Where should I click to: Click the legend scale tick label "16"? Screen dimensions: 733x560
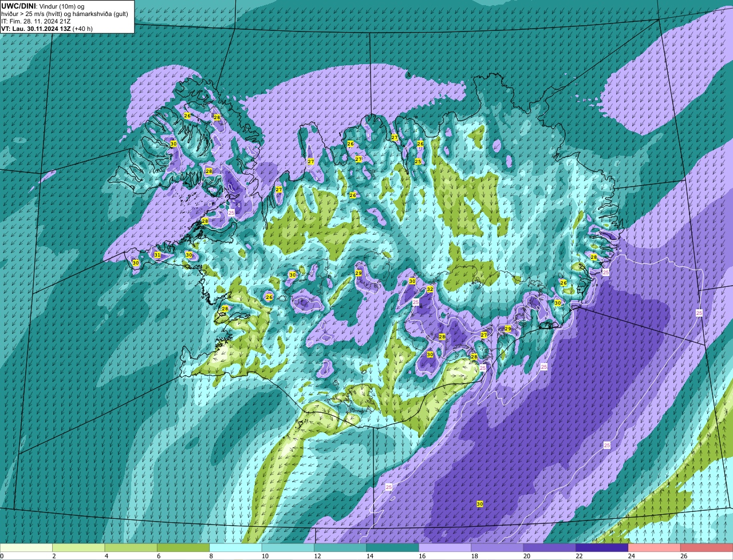coord(421,556)
